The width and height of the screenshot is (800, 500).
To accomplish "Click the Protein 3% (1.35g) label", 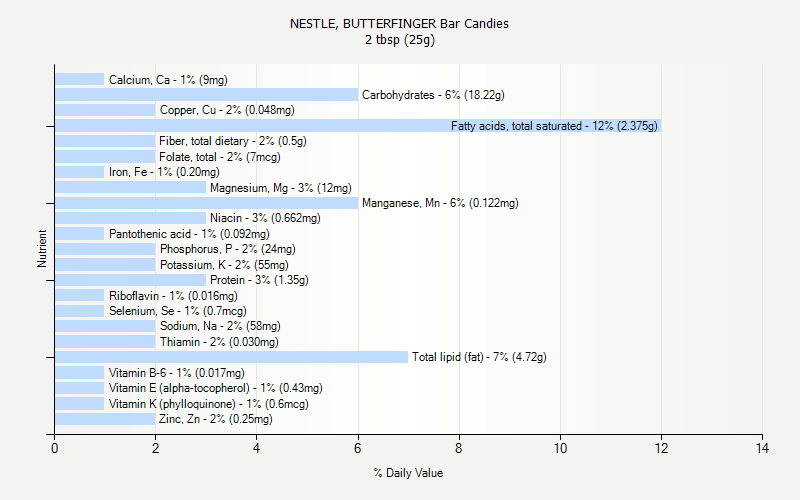I will 259,280.
